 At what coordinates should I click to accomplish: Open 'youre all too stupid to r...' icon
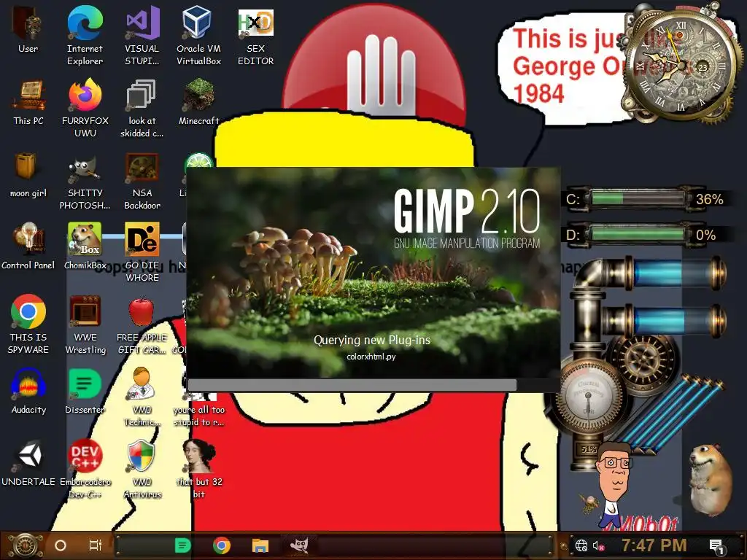(198, 408)
